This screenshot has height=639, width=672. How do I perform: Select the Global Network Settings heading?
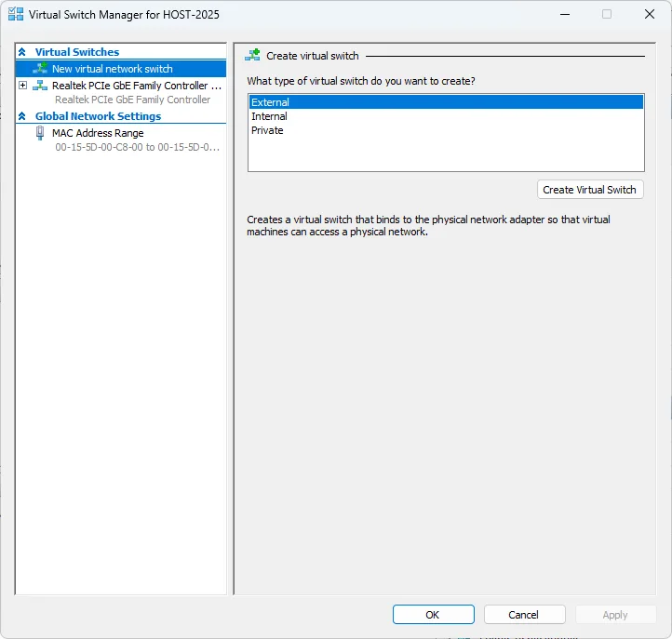coord(98,116)
